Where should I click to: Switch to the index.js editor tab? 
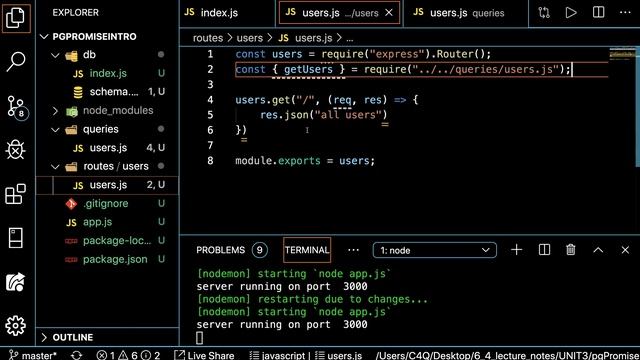[x=227, y=13]
